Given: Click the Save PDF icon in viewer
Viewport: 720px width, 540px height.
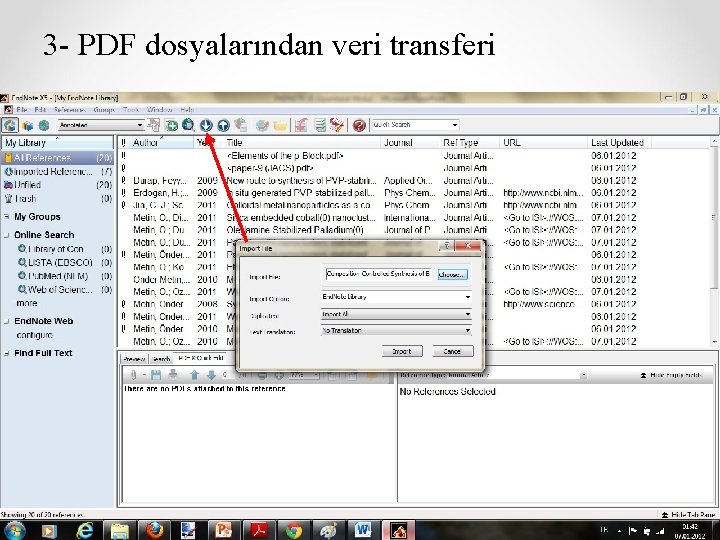Looking at the screenshot, I should click(156, 375).
